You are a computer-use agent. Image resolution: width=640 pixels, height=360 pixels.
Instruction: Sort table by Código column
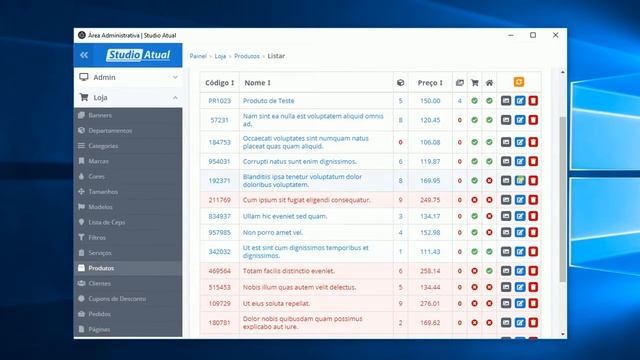(220, 83)
